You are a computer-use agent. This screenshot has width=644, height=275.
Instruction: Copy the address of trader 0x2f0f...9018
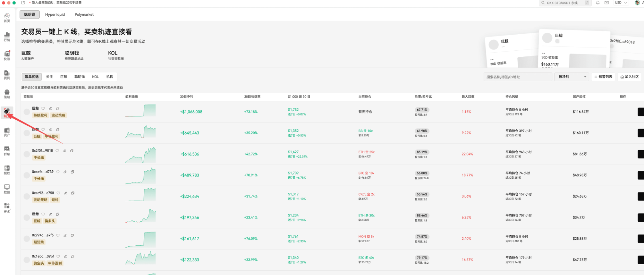tap(72, 151)
